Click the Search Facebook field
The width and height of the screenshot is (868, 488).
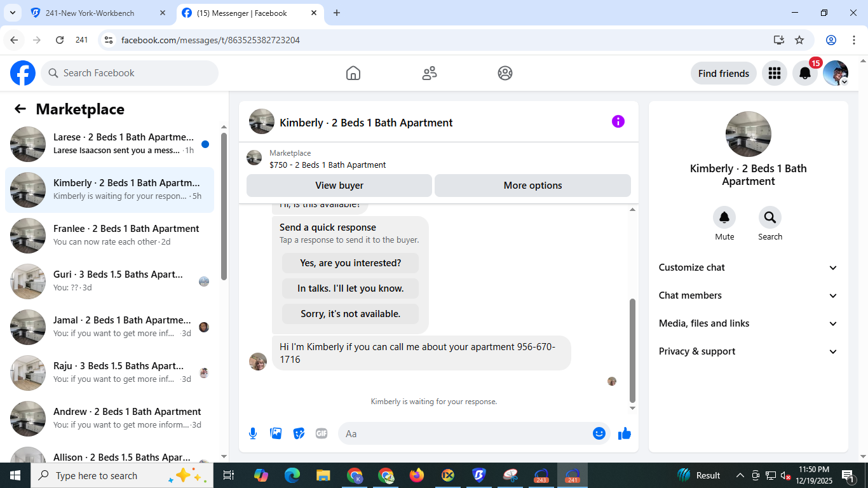[x=130, y=73]
